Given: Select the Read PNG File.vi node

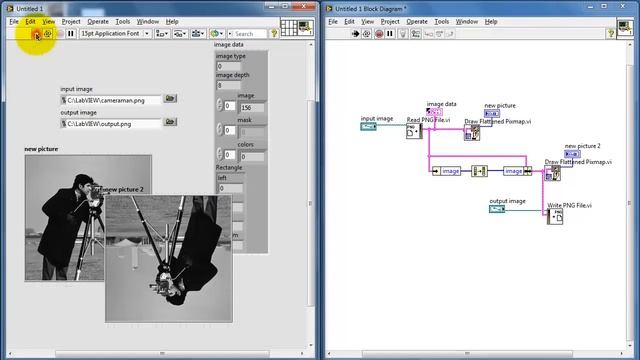Looking at the screenshot, I should 414,131.
